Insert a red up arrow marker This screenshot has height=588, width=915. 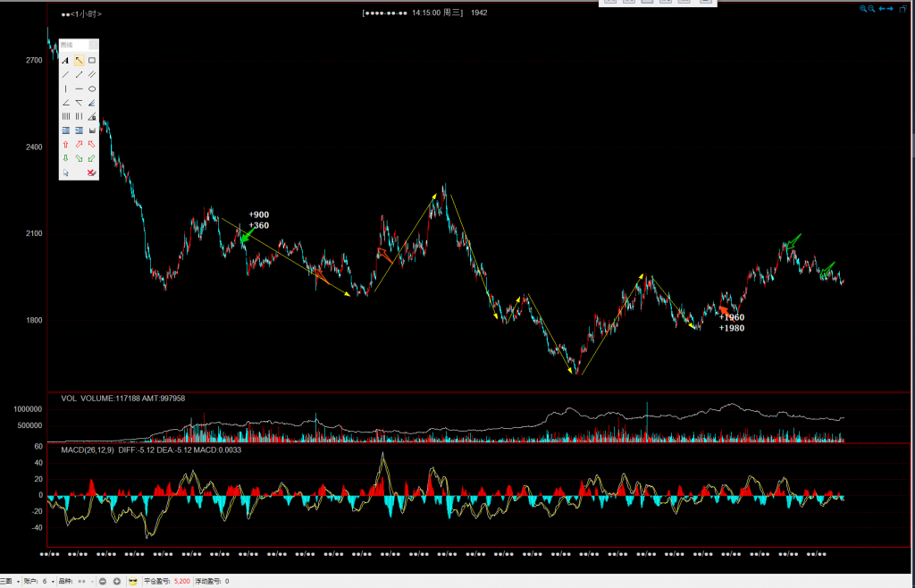click(x=65, y=144)
